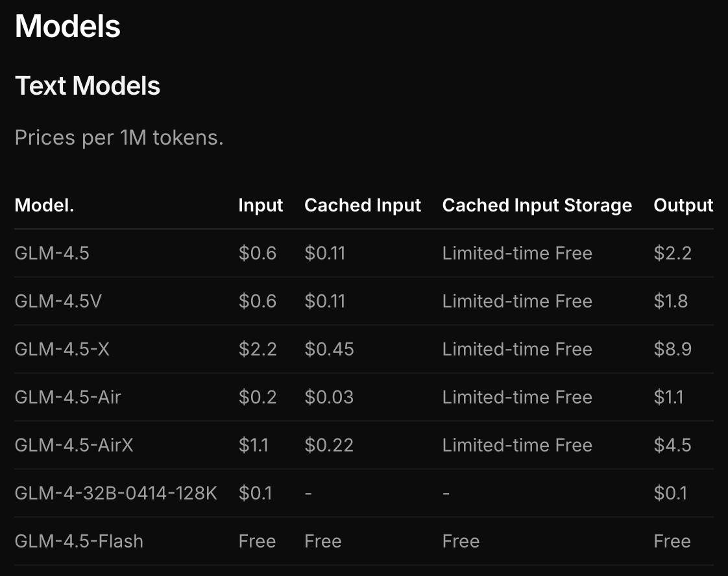This screenshot has height=576, width=728.
Task: Select the GLM-4.5-Air model name
Action: [x=67, y=397]
